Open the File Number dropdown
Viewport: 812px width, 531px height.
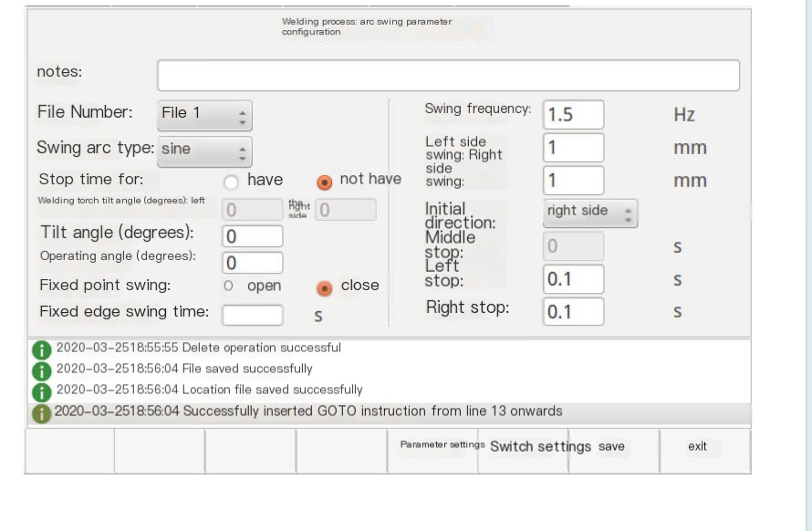(204, 115)
